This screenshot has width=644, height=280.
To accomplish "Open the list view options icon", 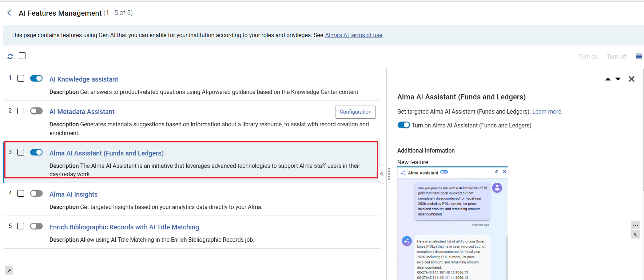I will 639,56.
